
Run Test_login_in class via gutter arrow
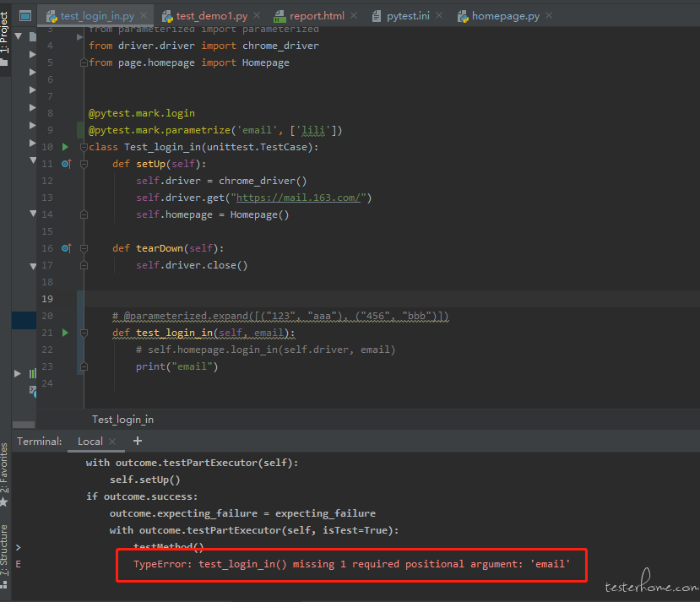pos(65,147)
